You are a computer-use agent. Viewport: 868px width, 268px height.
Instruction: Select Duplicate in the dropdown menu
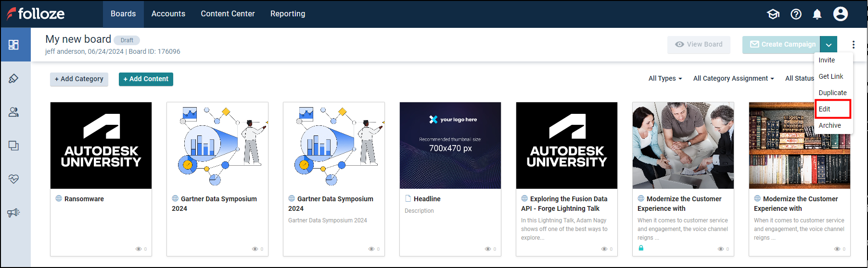832,93
